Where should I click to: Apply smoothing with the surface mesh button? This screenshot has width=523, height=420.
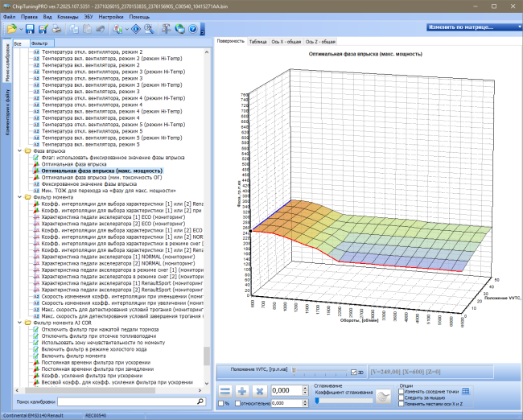click(383, 397)
